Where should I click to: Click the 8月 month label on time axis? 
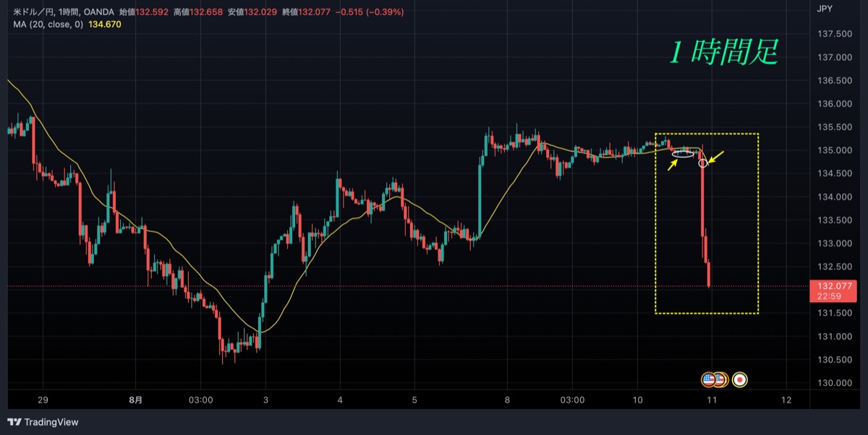(135, 400)
